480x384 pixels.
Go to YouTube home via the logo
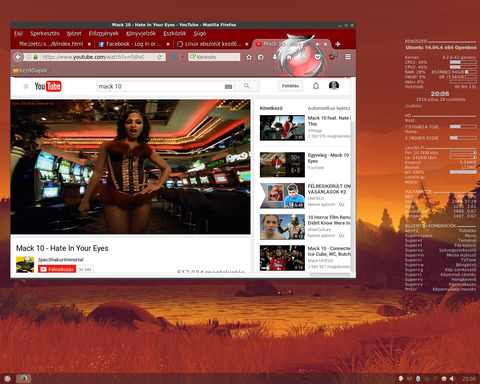(48, 86)
